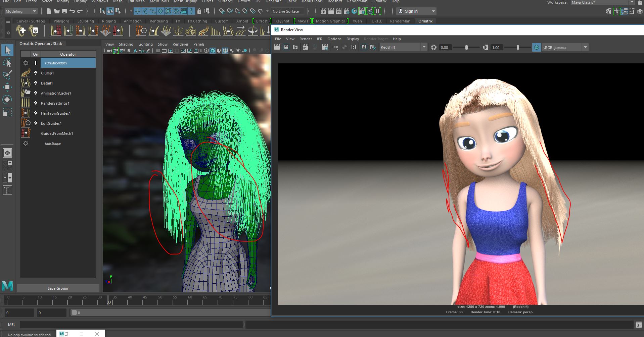Click the Save Scene floppy disk icon

64,11
